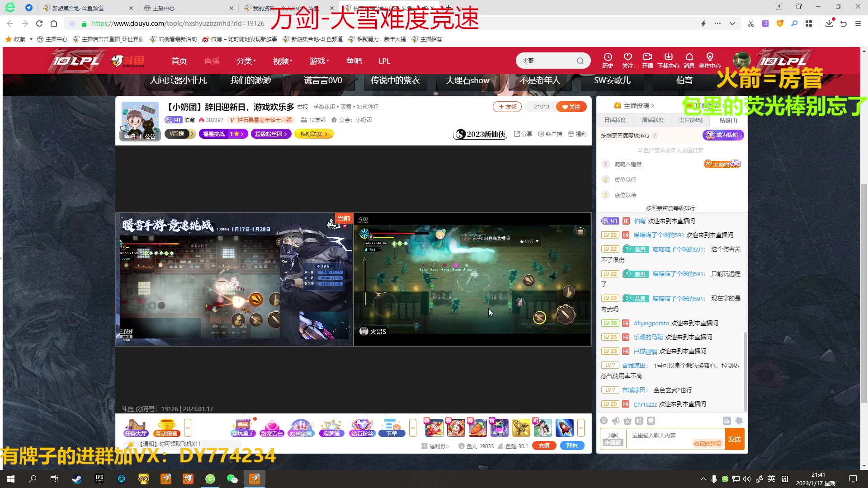
Task: Open the 互动预言 trophy icon
Action: tap(167, 427)
